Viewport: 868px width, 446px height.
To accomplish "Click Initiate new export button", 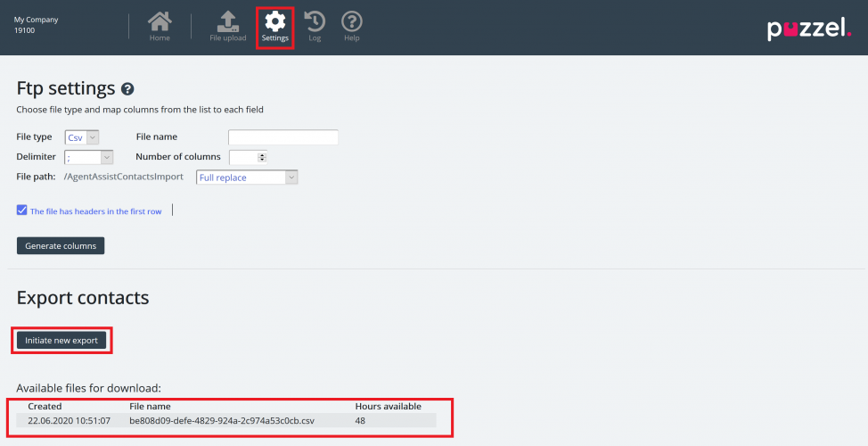I will [61, 340].
